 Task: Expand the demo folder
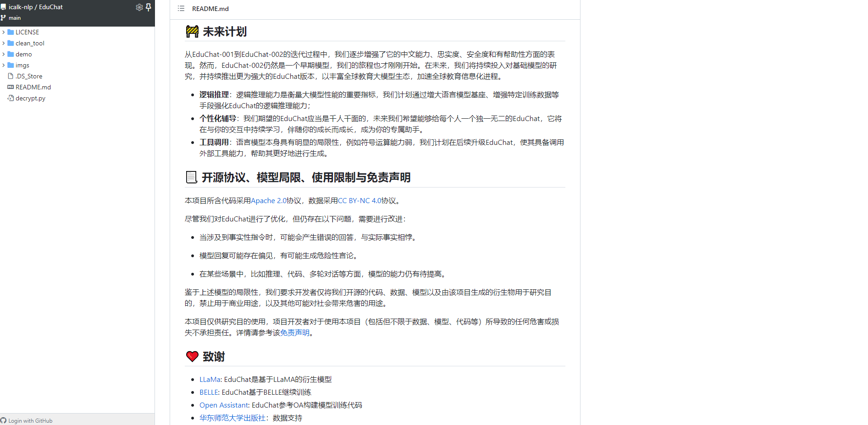point(4,54)
